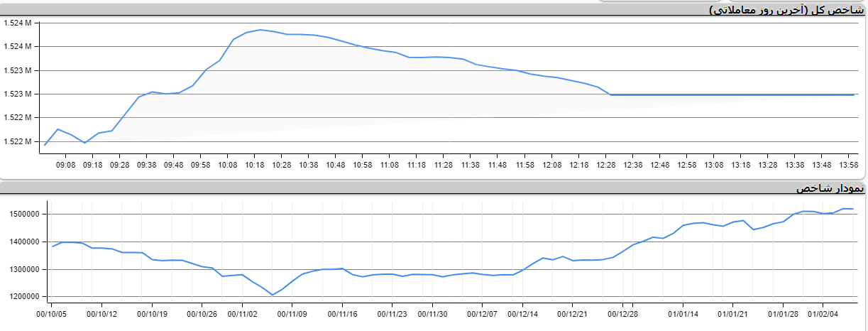Click the 00/10/05 date label
Viewport: 868px width, 331px height.
click(x=53, y=313)
